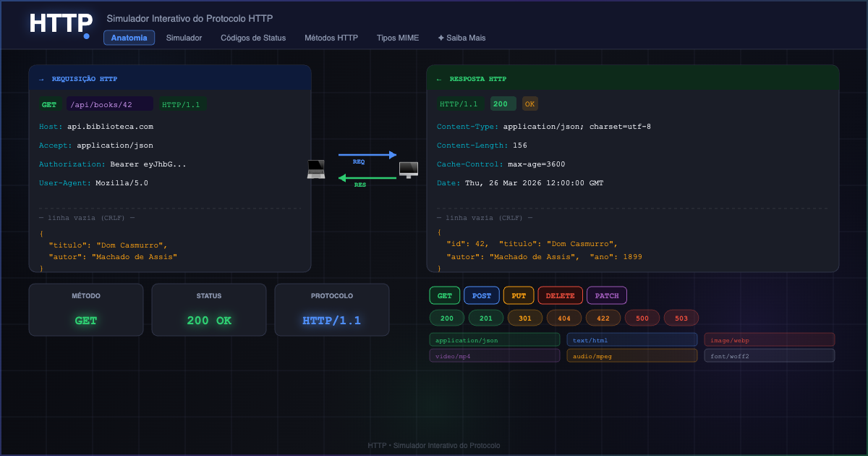Go to the Tipos MIME tab

398,38
